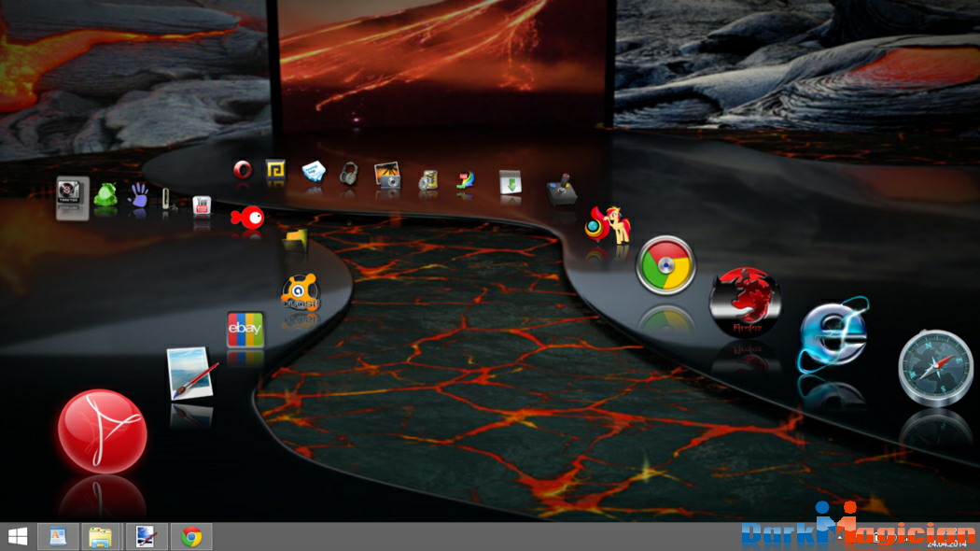Open the yellow spiral square icon
Viewport: 980px width, 551px height.
tap(275, 169)
